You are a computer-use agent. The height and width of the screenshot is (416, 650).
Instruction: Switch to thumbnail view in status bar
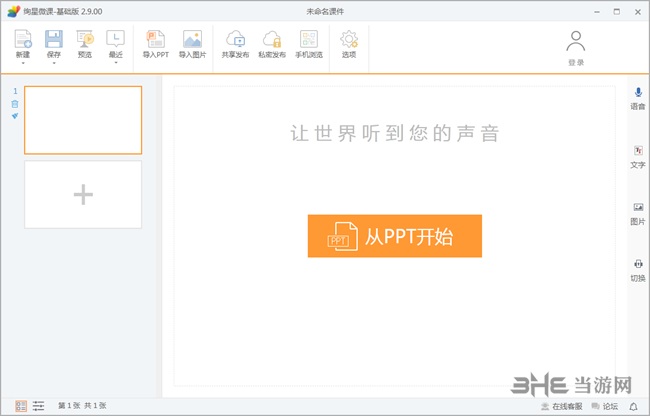pyautogui.click(x=21, y=406)
